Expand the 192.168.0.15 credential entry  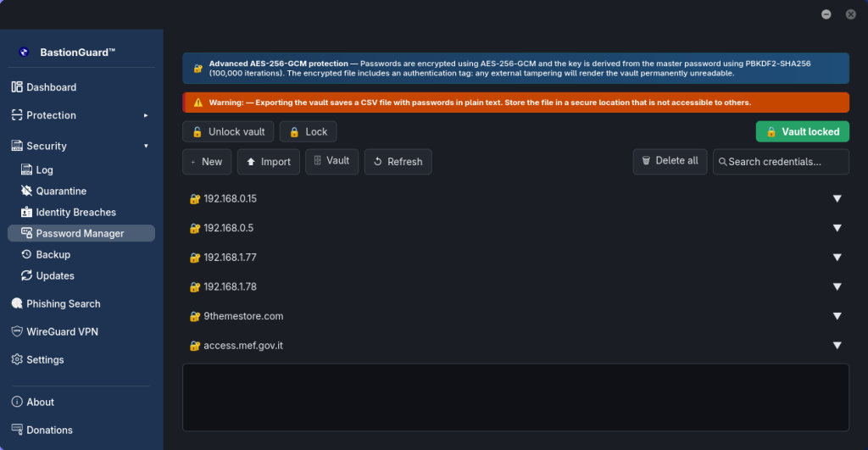point(837,198)
